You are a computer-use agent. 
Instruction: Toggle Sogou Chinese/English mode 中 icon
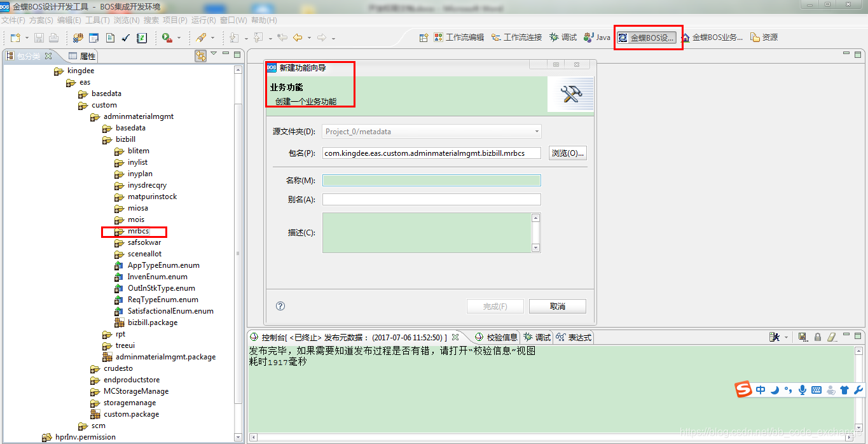pos(761,390)
